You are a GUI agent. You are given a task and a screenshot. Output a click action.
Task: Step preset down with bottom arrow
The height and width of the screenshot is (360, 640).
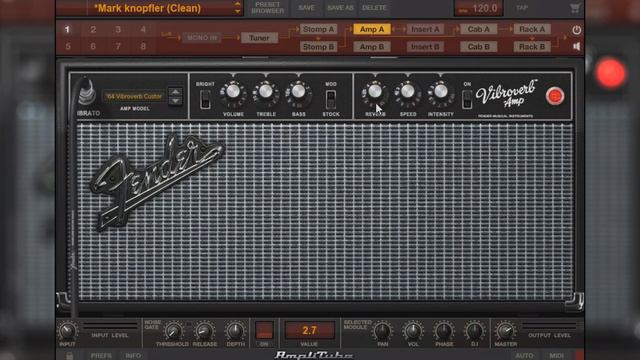point(238,11)
